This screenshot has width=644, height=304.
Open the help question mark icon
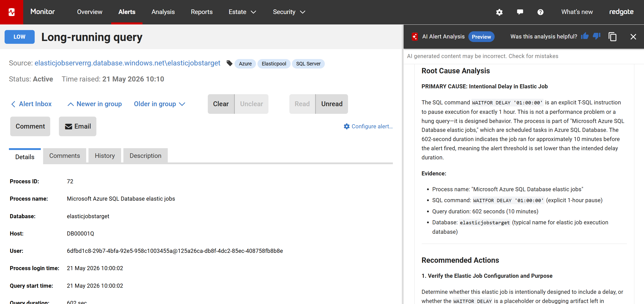(x=540, y=12)
